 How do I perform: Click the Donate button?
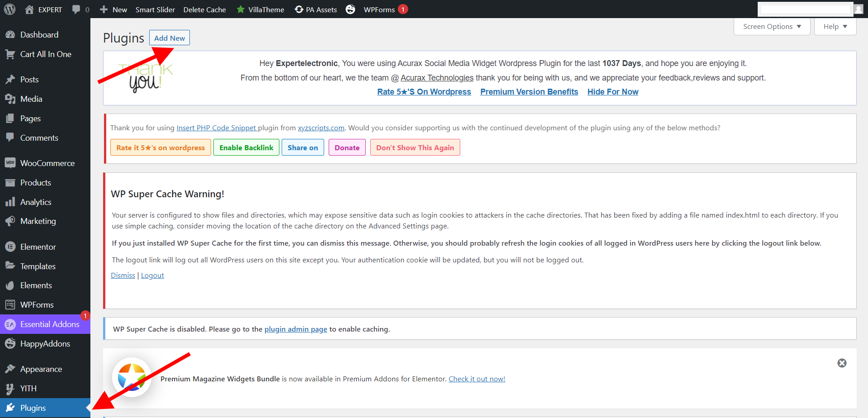point(347,147)
